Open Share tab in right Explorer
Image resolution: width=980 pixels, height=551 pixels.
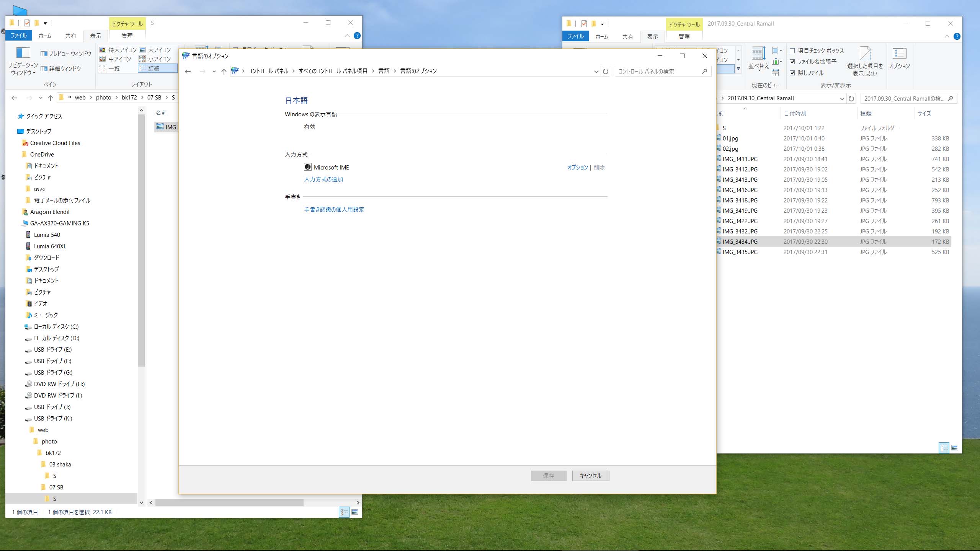(x=627, y=36)
